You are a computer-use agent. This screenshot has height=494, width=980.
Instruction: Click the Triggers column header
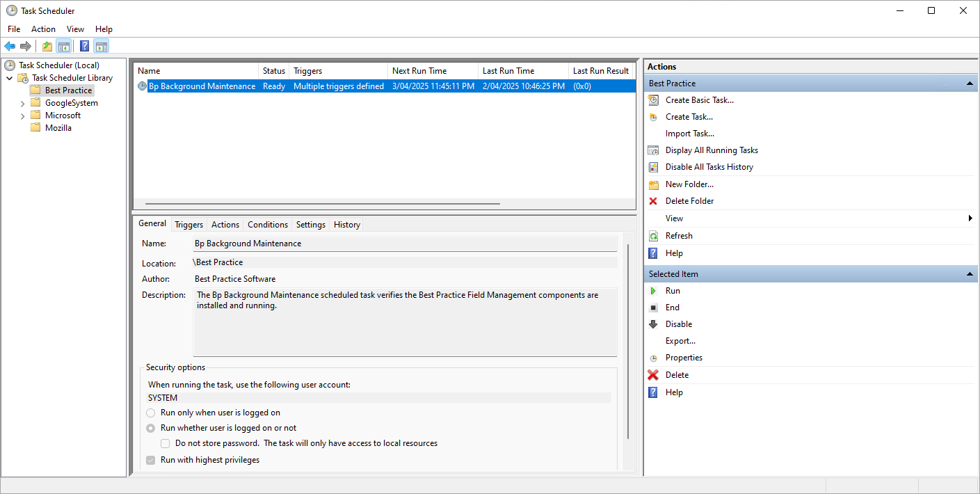pos(338,71)
